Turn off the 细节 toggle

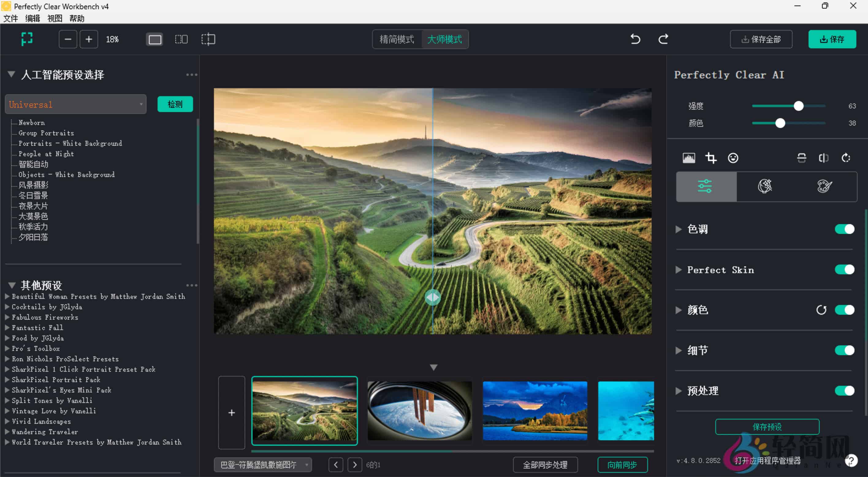click(x=844, y=351)
